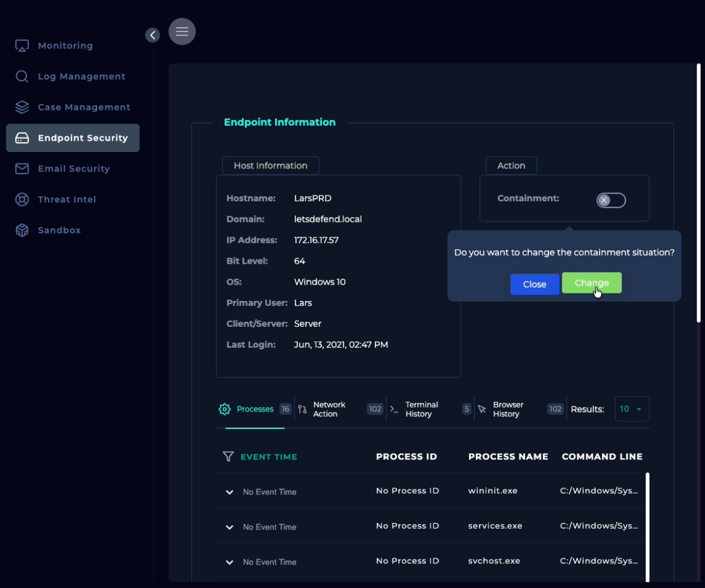The width and height of the screenshot is (705, 588).
Task: Click the process table vertical scrollbar
Action: tap(647, 527)
